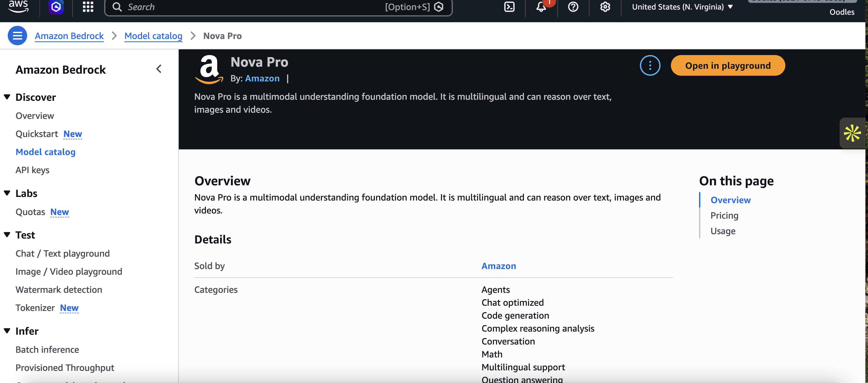Click the Amazon logo beside Nova Pro
Screen dimensions: 868x383
209,70
